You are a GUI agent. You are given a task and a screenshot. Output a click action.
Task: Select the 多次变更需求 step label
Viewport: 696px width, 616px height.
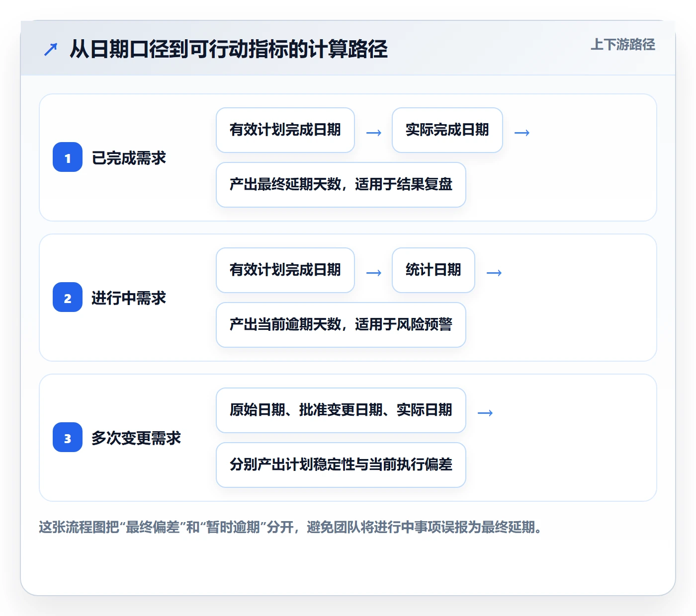pyautogui.click(x=136, y=438)
